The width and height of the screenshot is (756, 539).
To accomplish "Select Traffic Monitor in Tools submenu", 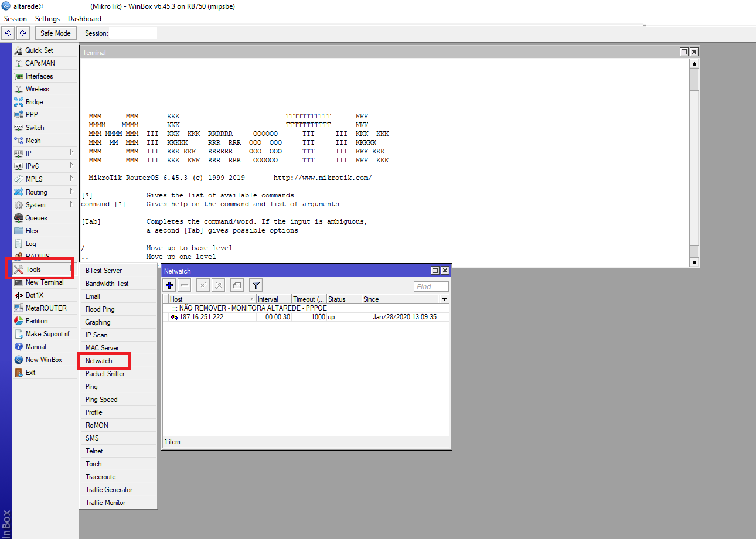I will (x=118, y=503).
